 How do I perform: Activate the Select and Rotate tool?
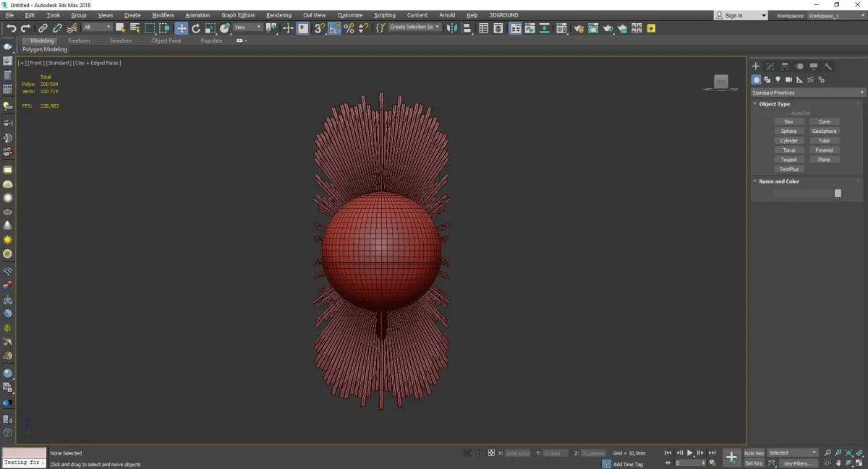coord(196,28)
